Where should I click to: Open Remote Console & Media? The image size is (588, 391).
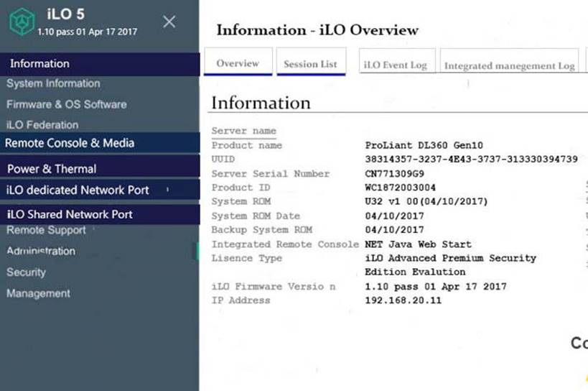(70, 143)
